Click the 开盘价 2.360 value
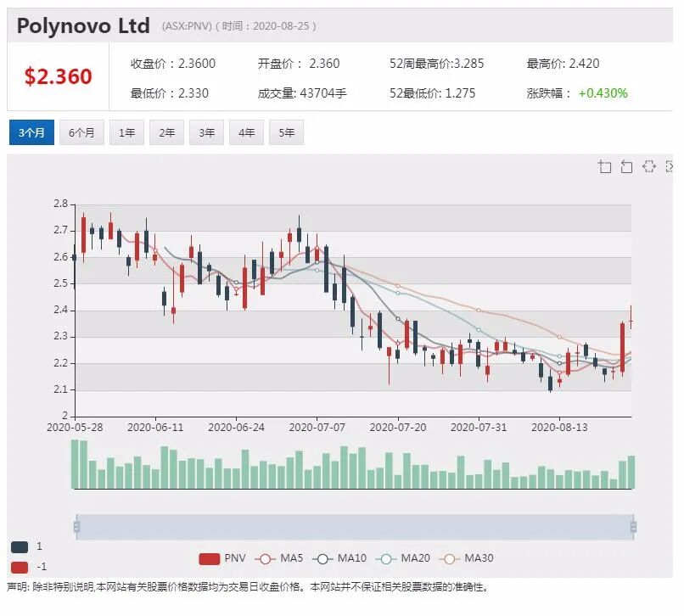The image size is (684, 616). pos(299,64)
